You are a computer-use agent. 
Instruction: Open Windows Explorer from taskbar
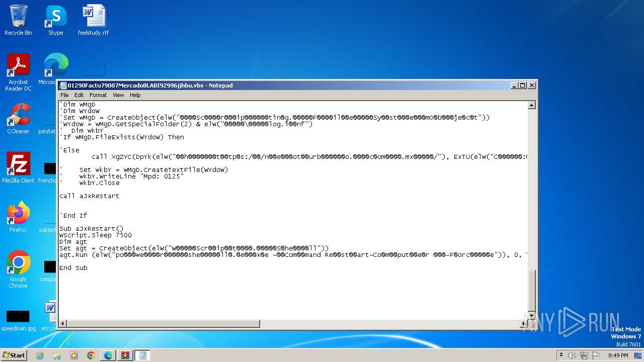click(57, 355)
